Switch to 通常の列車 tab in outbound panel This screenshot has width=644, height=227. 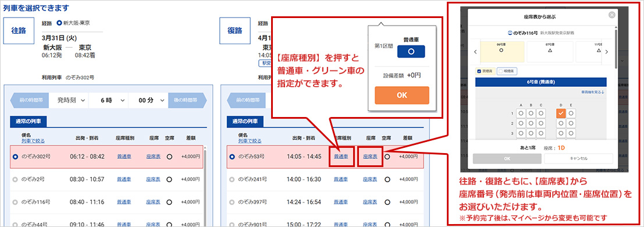click(x=29, y=122)
